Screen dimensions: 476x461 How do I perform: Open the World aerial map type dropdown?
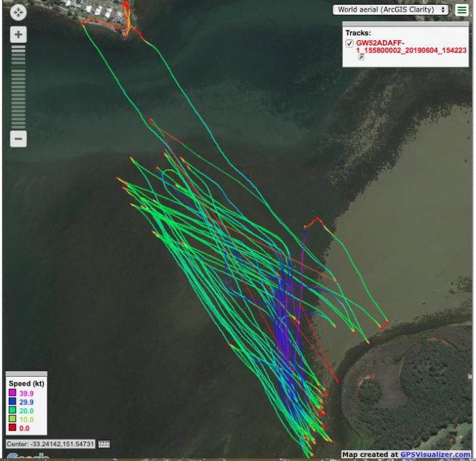(x=391, y=10)
